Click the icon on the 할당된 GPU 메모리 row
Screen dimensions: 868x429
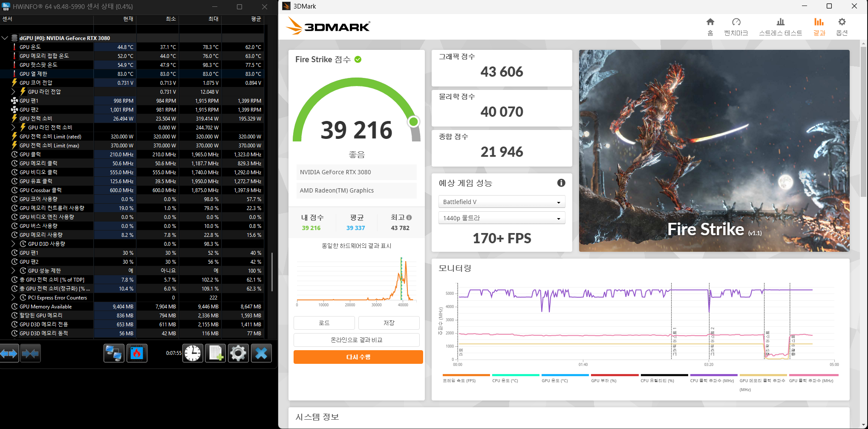click(14, 315)
